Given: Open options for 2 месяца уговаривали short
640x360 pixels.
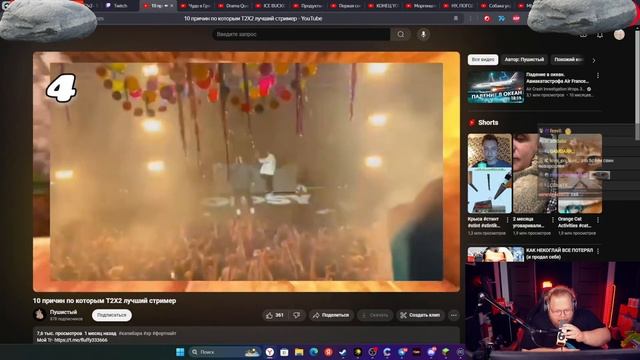Looking at the screenshot, I should [553, 220].
